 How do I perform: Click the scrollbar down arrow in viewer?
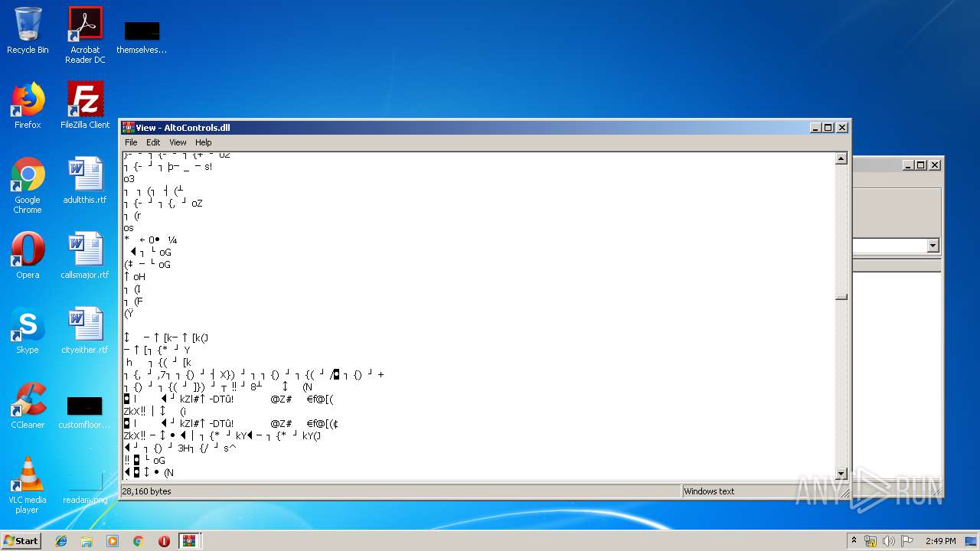click(841, 474)
